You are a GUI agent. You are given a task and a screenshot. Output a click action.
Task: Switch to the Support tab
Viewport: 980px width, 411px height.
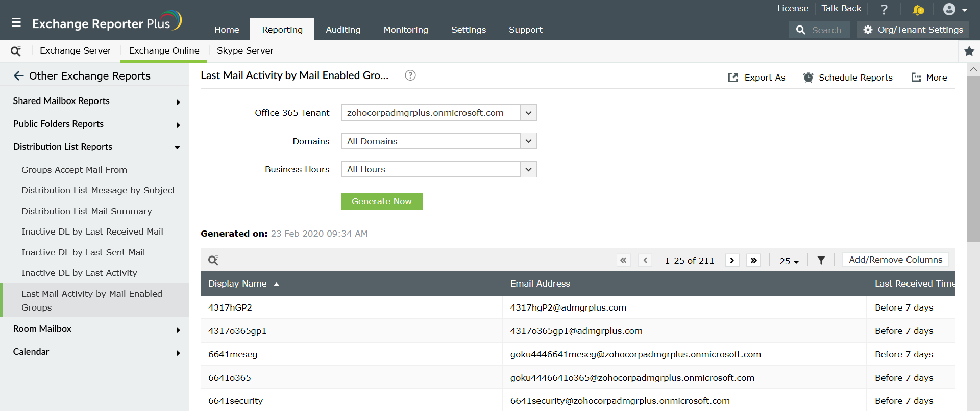point(525,30)
